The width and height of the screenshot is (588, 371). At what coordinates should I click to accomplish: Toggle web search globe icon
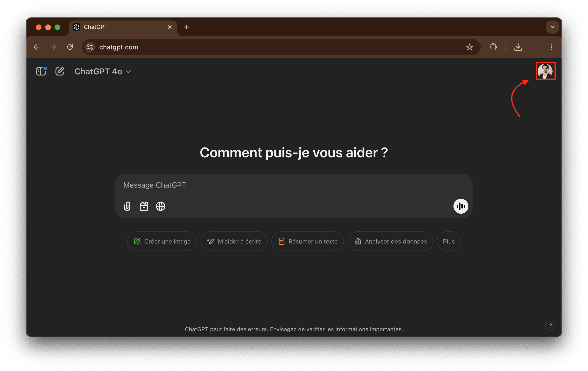pyautogui.click(x=160, y=206)
